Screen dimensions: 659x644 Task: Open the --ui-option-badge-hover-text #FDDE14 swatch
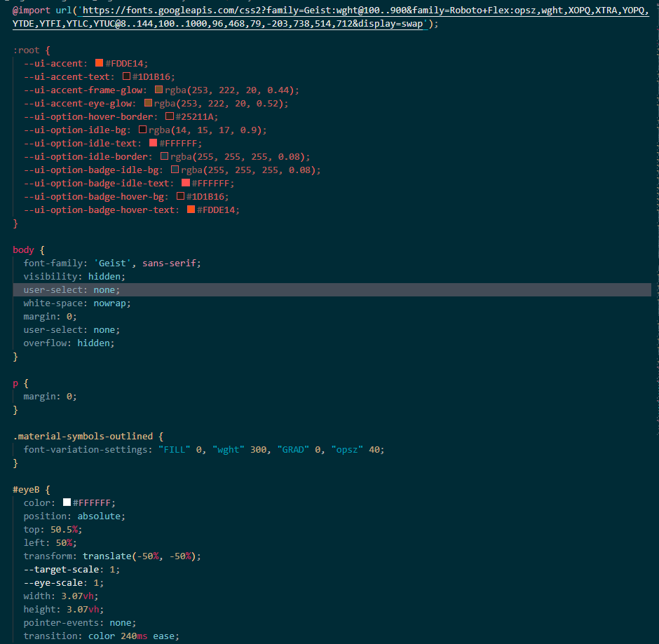pos(191,210)
